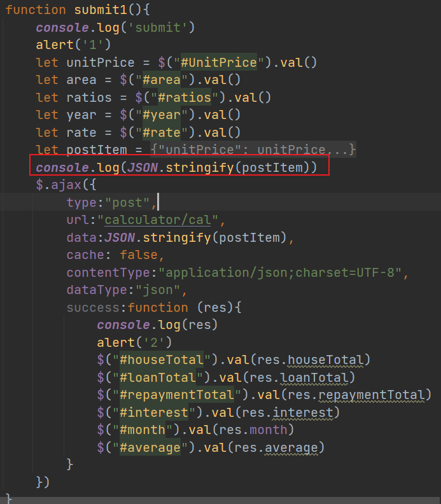Viewport: 441px width, 504px height.
Task: Click the "#average" selector string
Action: point(150,448)
